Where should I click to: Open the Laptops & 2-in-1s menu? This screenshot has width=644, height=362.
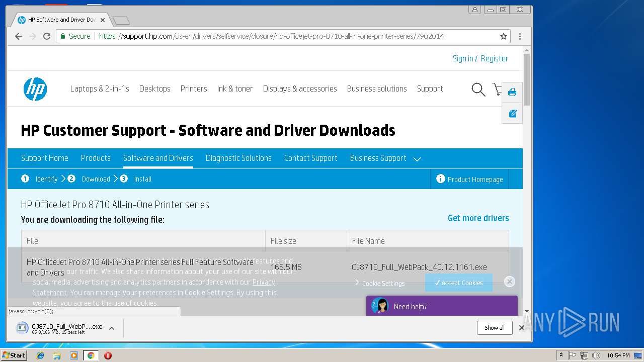tap(100, 89)
